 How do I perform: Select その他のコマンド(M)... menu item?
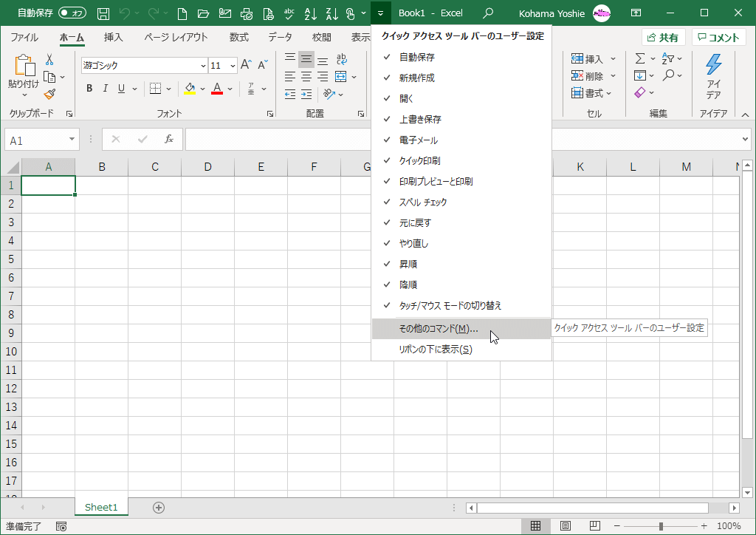[x=461, y=329]
